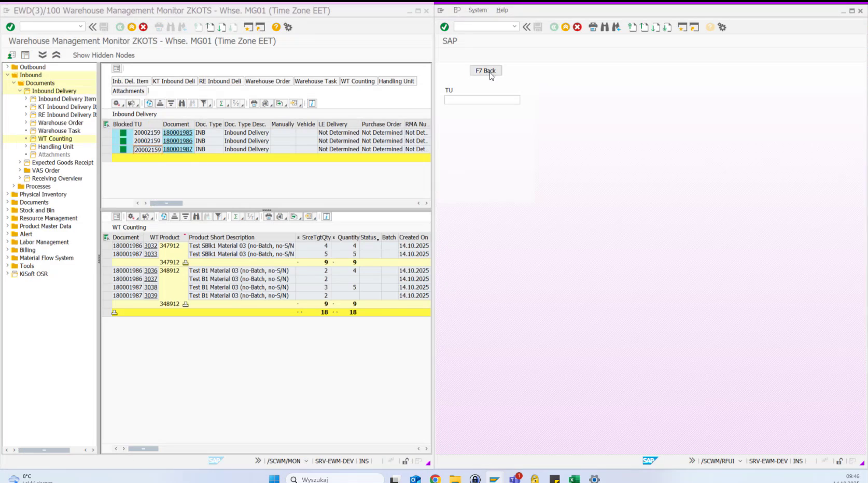Expand the Outbound folder in the tree

[6, 66]
